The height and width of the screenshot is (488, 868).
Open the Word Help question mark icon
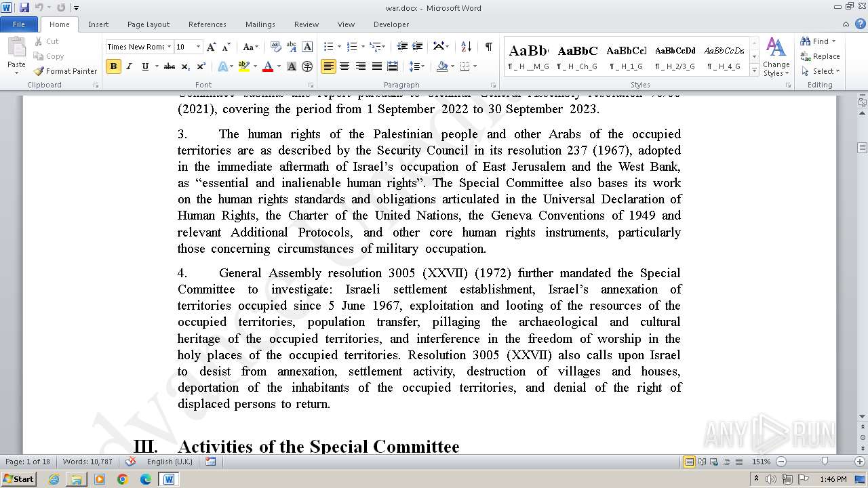pyautogui.click(x=861, y=24)
